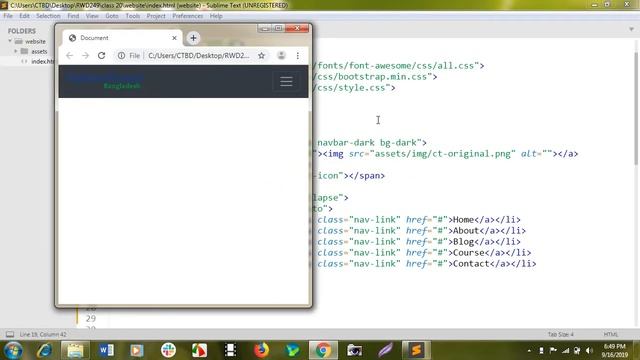640x360 pixels.
Task: Show hidden system tray icons
Action: pyautogui.click(x=529, y=351)
